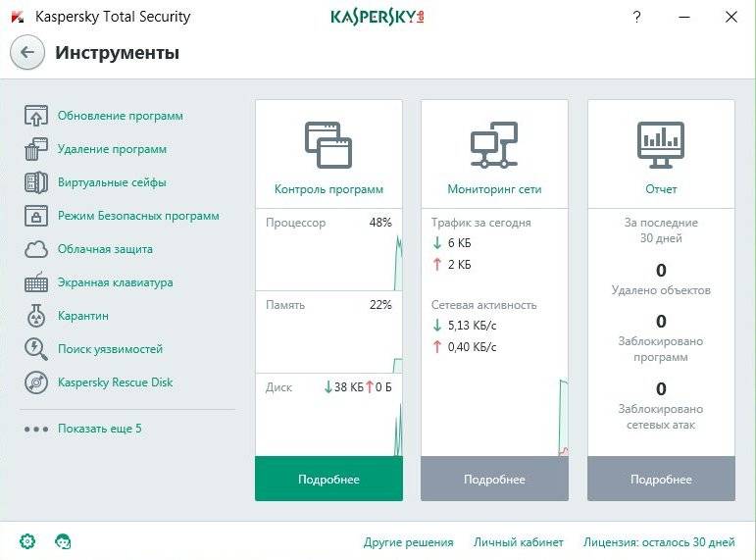Click the flask icon beside Карантин
Viewport: 756px width, 560px height.
(x=36, y=316)
